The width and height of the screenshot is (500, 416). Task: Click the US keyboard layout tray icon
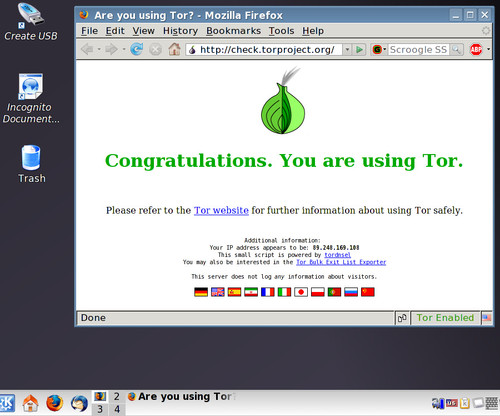tap(451, 403)
